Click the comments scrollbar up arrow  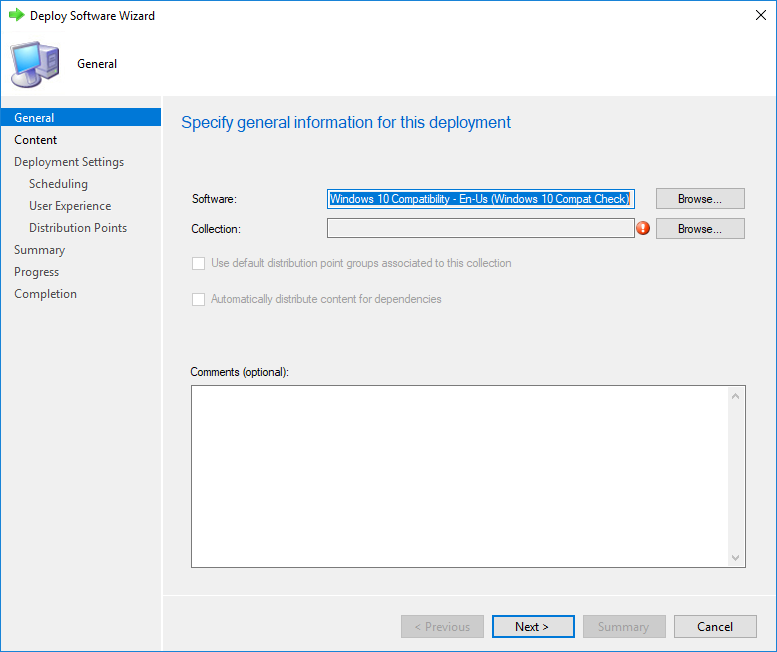[735, 396]
